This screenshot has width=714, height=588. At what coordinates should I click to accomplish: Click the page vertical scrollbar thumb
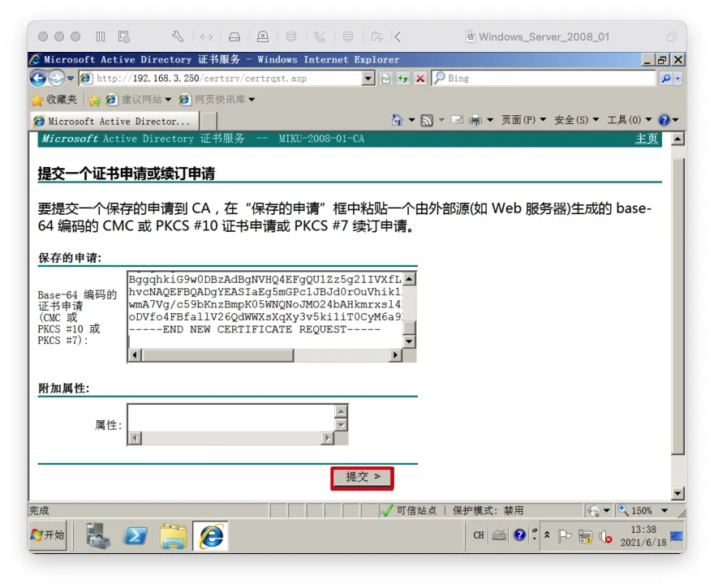[x=677, y=306]
